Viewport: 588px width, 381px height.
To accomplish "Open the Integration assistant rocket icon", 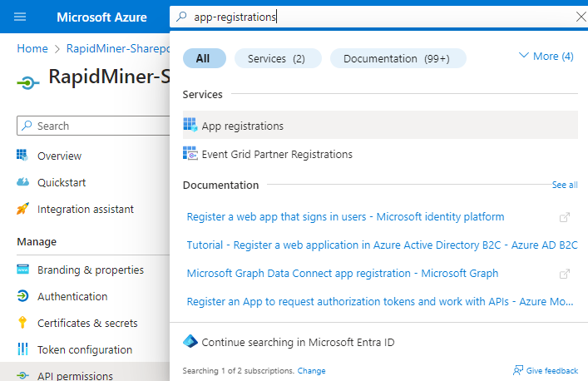I will click(x=22, y=210).
